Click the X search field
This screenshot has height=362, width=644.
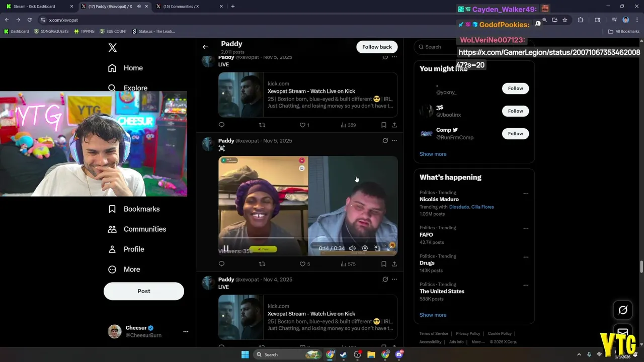[x=474, y=47]
